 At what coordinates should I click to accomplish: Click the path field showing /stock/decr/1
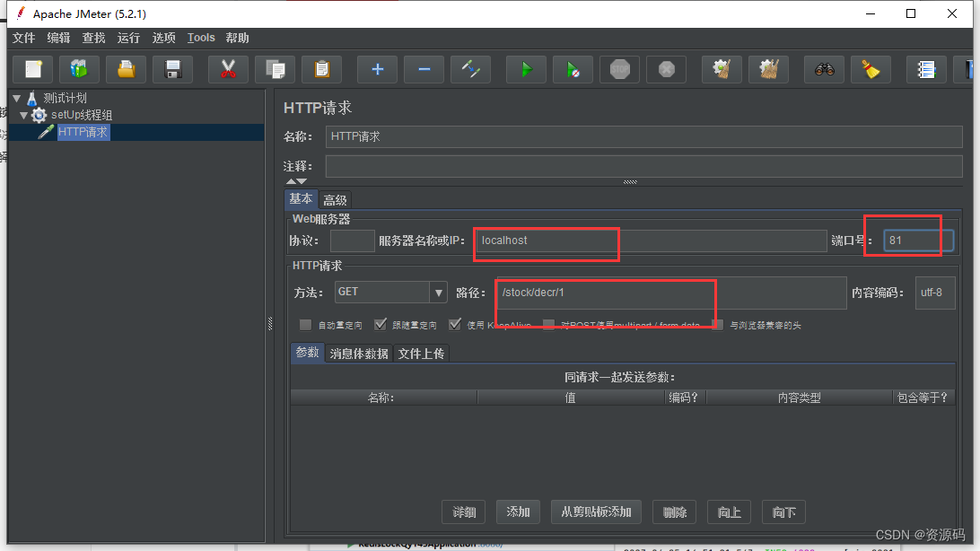[x=672, y=293]
